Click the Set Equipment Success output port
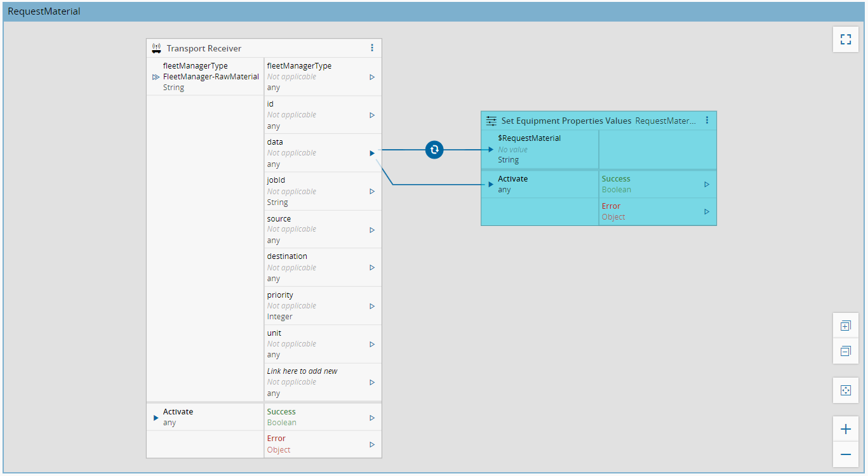The width and height of the screenshot is (868, 476). click(x=707, y=185)
